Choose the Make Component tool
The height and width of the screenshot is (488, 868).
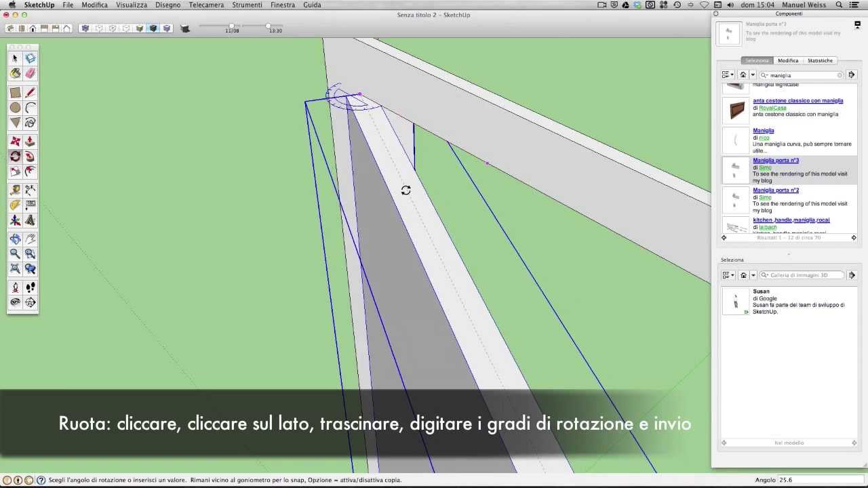tap(30, 58)
